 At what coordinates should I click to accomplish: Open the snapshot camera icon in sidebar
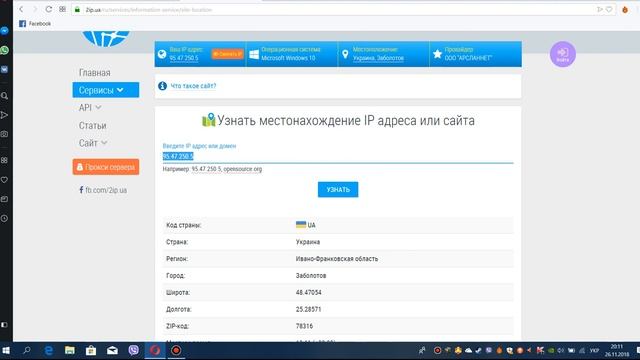coord(4,134)
